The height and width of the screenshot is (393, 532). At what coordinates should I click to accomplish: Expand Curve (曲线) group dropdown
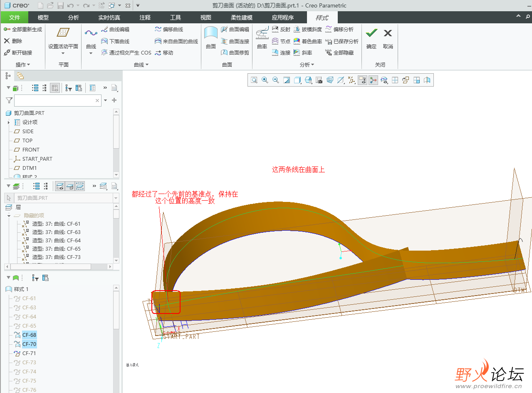(x=141, y=65)
